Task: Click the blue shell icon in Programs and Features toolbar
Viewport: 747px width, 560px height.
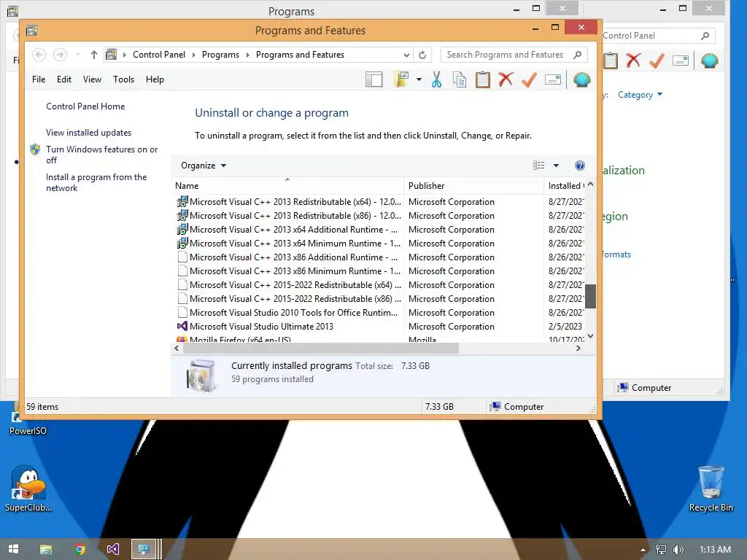Action: (581, 79)
